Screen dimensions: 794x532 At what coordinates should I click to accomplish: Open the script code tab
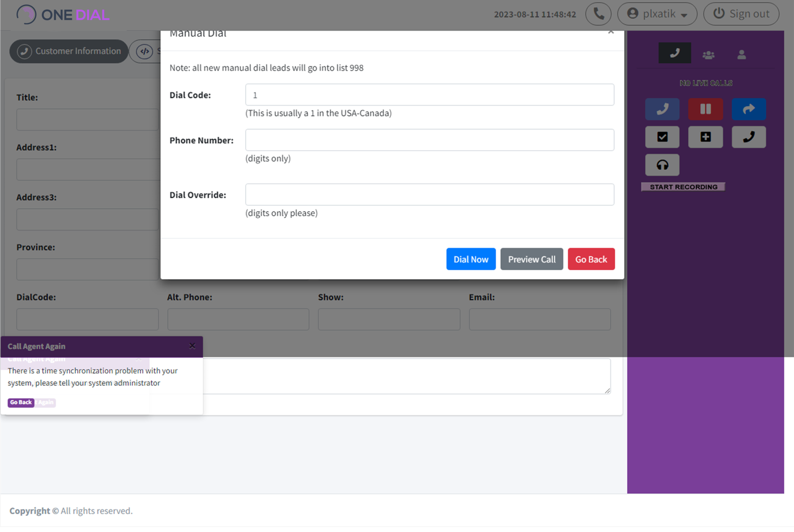tap(145, 51)
